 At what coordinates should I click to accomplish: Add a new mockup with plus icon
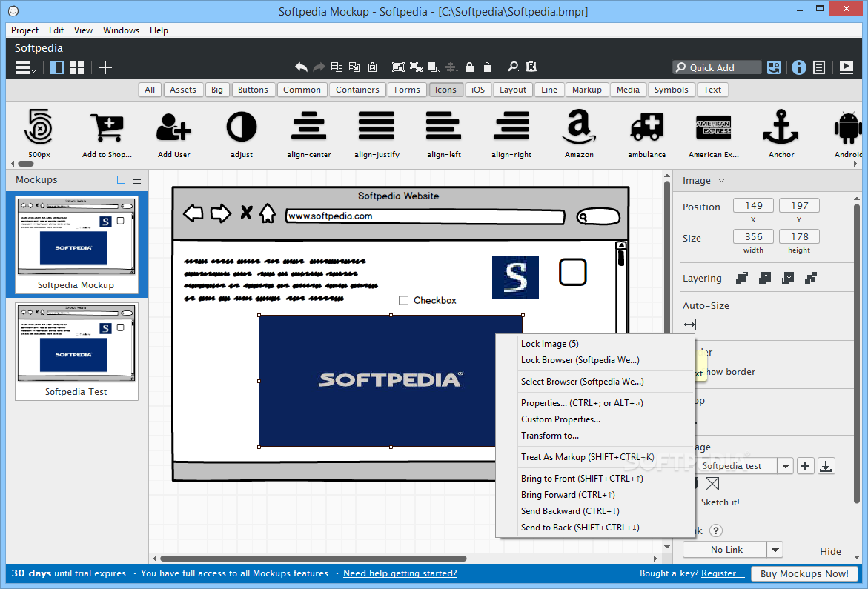pos(105,67)
